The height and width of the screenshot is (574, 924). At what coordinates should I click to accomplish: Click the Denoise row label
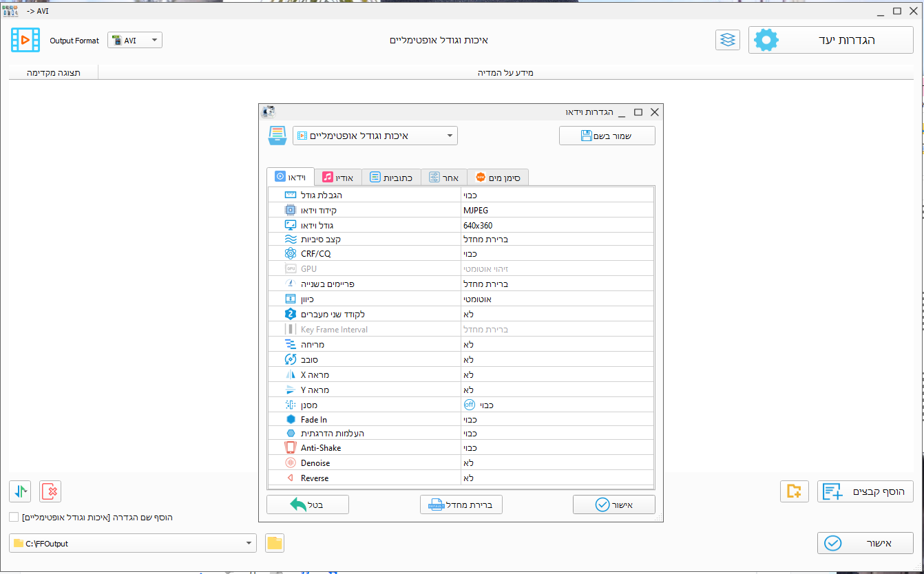coord(315,463)
